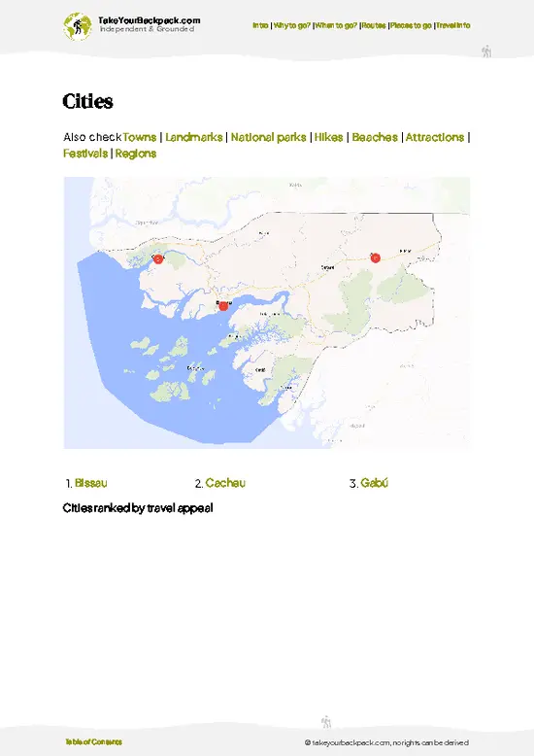
Task: Click 'Cities ranked by travel appeal' text
Action: pyautogui.click(x=138, y=508)
